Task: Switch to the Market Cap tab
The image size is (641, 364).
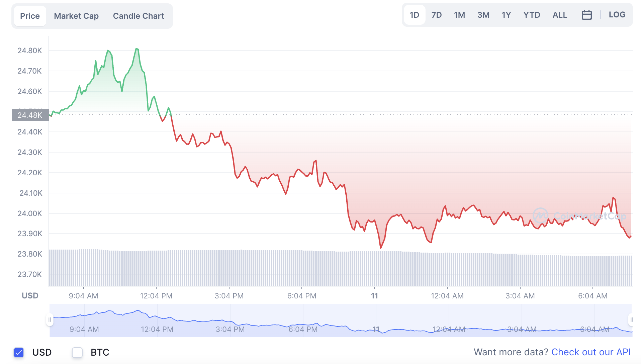Action: [76, 16]
